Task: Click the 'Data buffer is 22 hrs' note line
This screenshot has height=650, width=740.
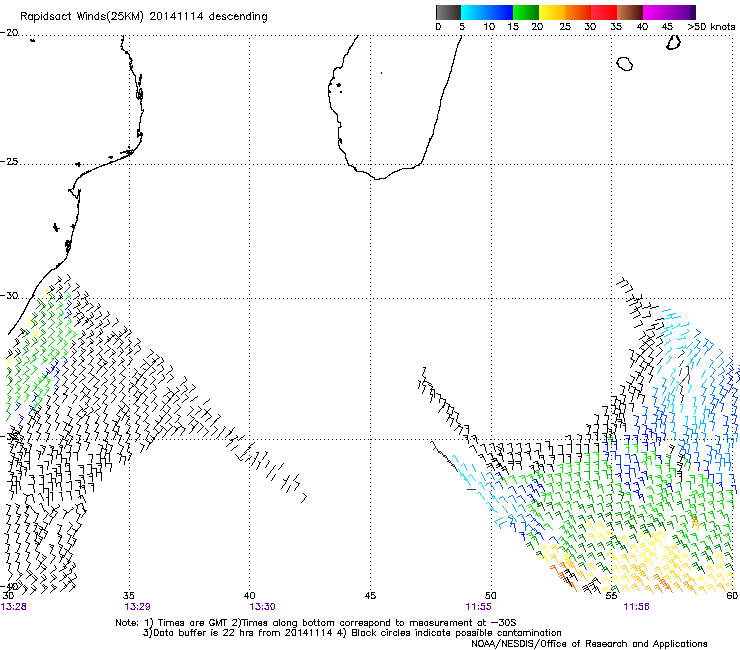Action: tap(352, 633)
